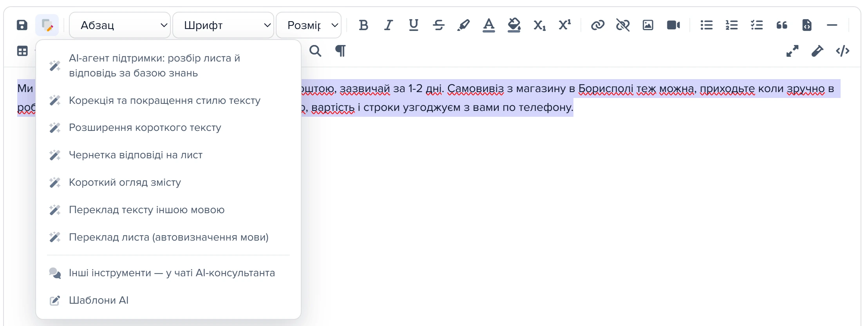Choose Переклад листа (автовизначення мови)
This screenshot has height=326, width=868.
click(x=168, y=237)
